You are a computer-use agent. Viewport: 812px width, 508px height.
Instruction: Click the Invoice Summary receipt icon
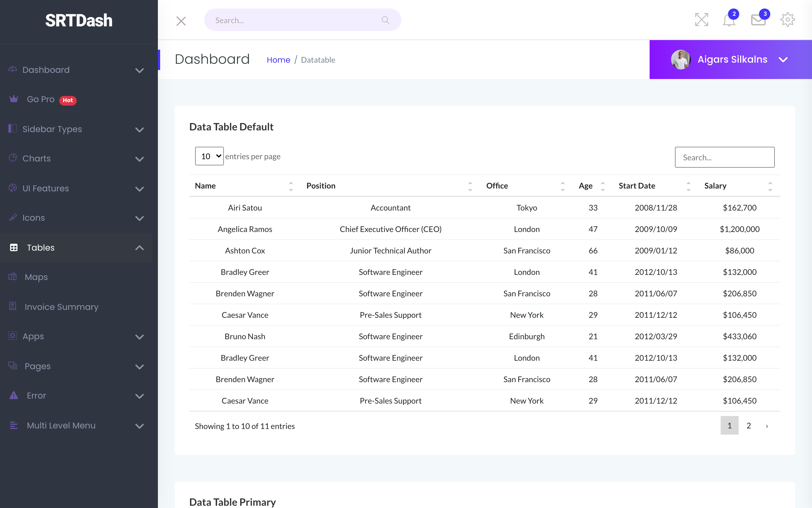pos(13,306)
